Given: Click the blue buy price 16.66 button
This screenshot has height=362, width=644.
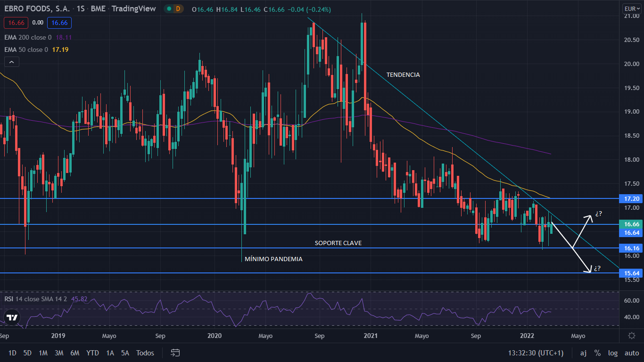Looking at the screenshot, I should [59, 23].
